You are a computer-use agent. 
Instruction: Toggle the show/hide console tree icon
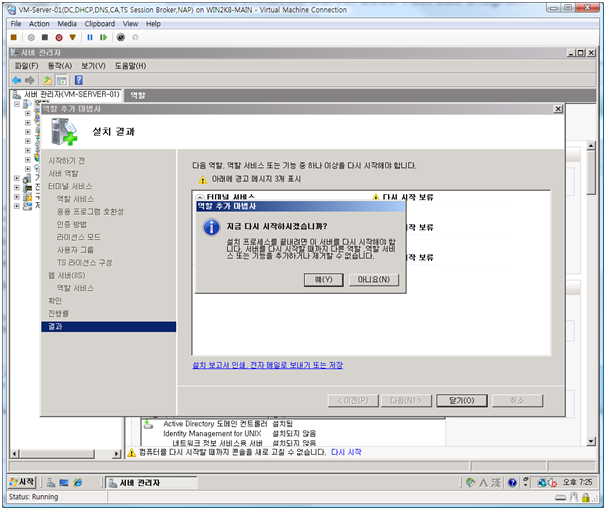[61, 80]
